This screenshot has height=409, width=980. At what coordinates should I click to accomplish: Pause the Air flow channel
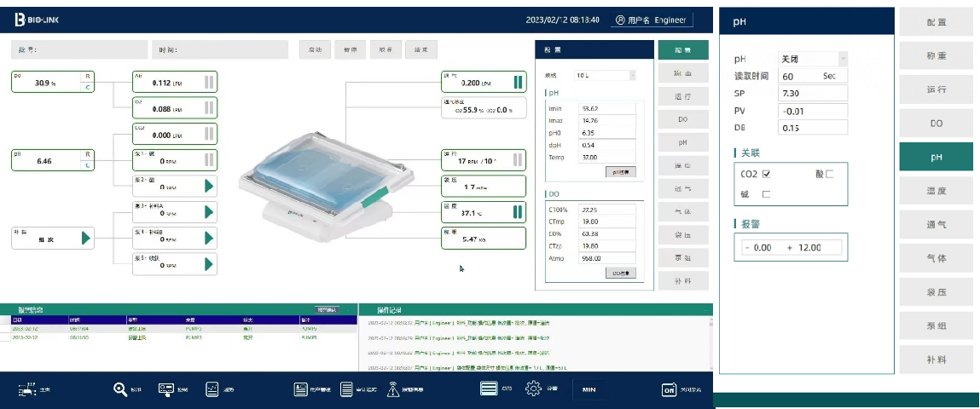[208, 83]
